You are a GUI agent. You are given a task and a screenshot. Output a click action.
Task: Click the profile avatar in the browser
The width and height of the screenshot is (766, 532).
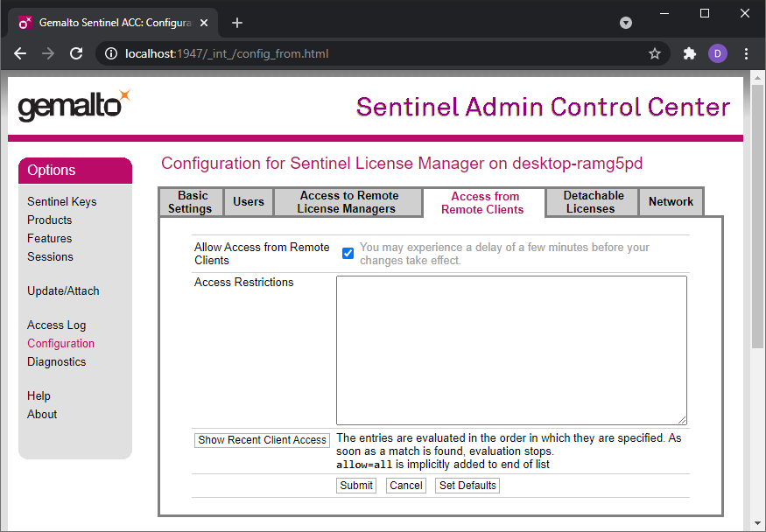(x=718, y=53)
